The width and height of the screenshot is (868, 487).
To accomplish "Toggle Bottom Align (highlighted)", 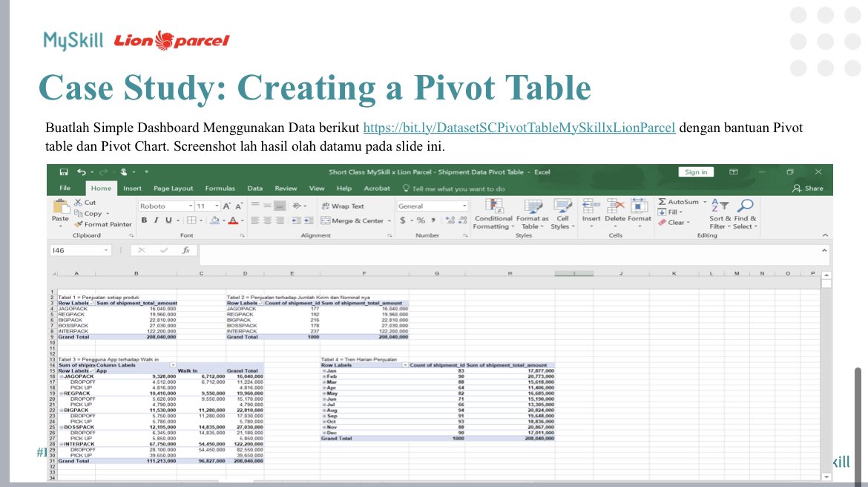I will [280, 206].
